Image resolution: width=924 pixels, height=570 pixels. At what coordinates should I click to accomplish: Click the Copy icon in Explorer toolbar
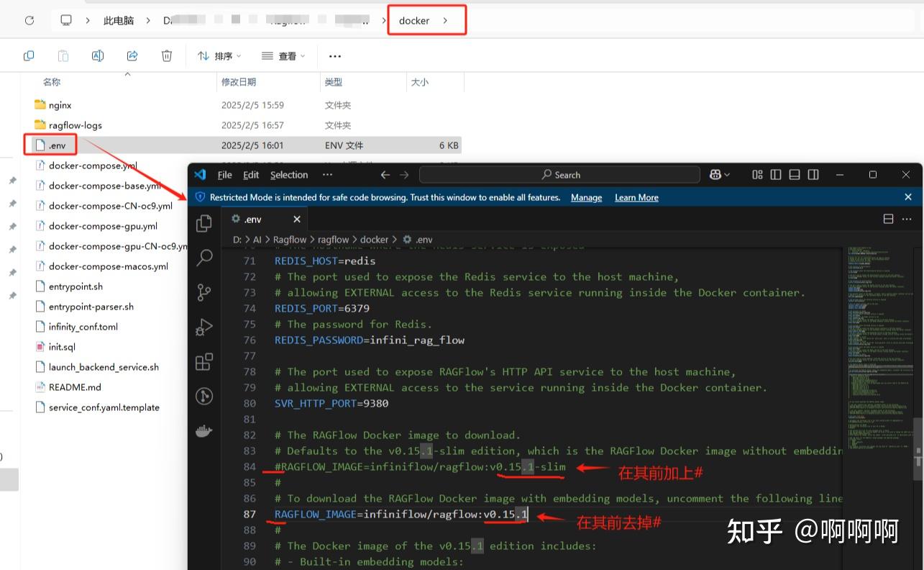[x=29, y=55]
